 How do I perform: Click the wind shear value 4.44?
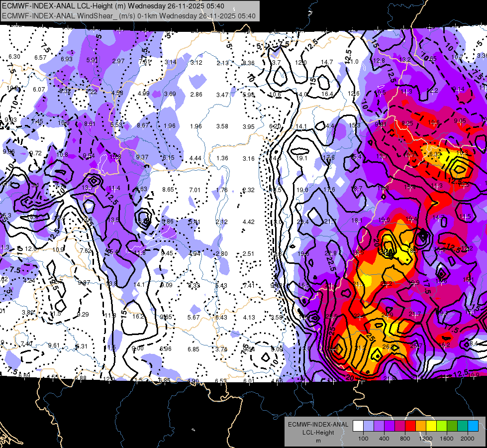click(x=195, y=158)
